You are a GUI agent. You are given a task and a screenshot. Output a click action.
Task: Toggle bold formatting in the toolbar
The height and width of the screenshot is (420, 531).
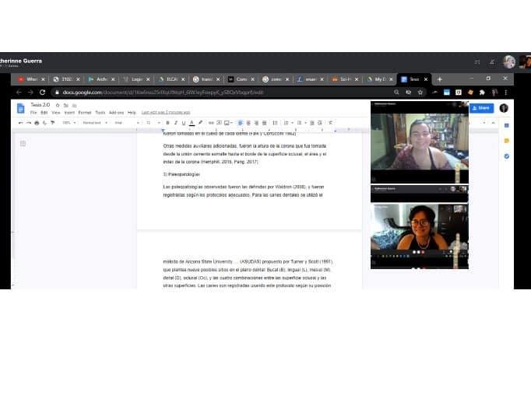(167, 123)
